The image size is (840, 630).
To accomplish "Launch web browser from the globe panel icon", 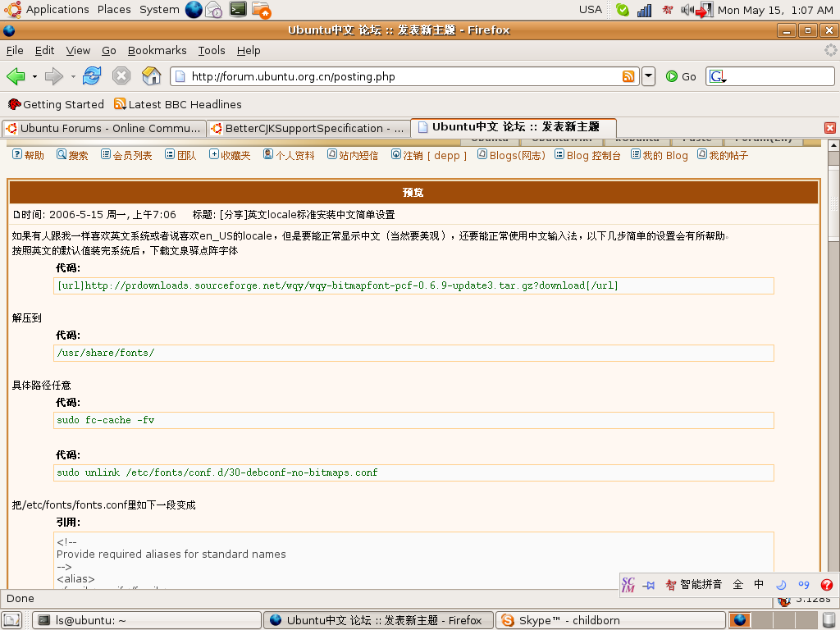I will (194, 10).
